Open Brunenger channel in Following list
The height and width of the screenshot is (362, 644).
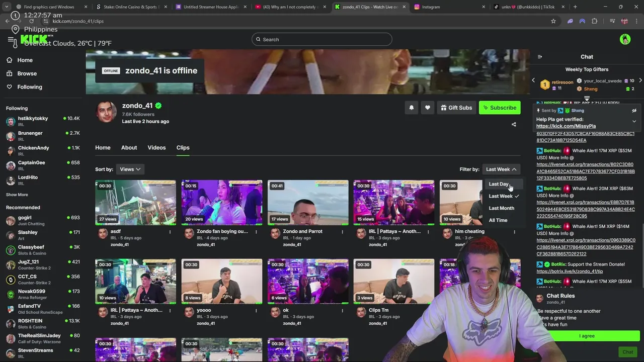tap(43, 136)
